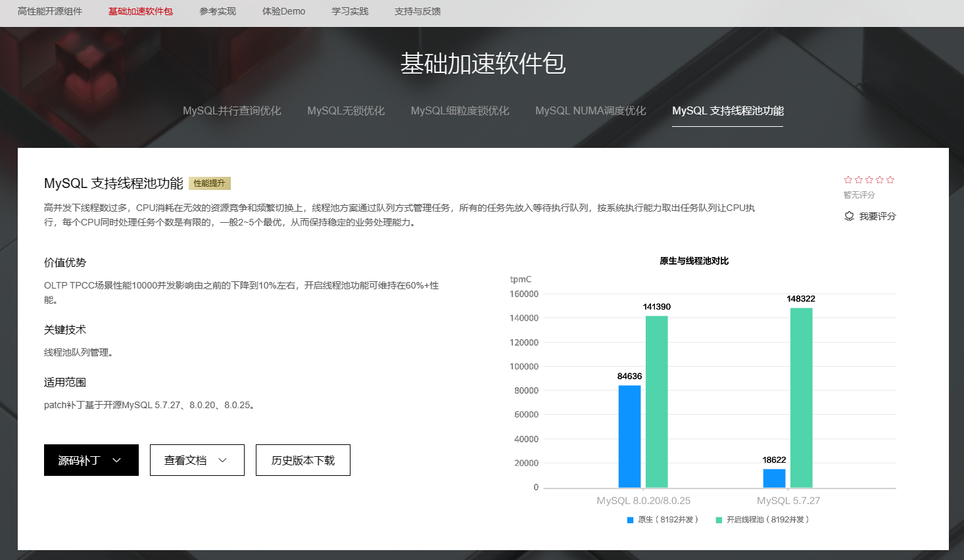Click the 线程池队列管理。 text

[81, 352]
